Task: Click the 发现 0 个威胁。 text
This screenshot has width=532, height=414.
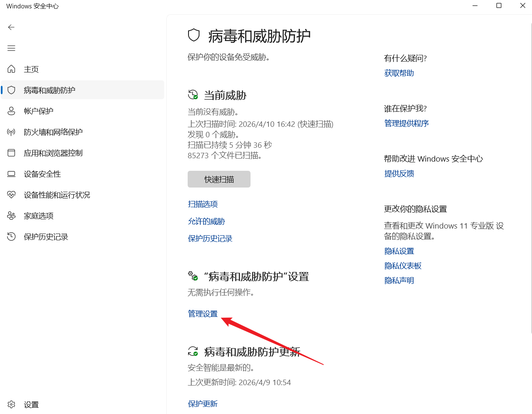Action: 213,134
